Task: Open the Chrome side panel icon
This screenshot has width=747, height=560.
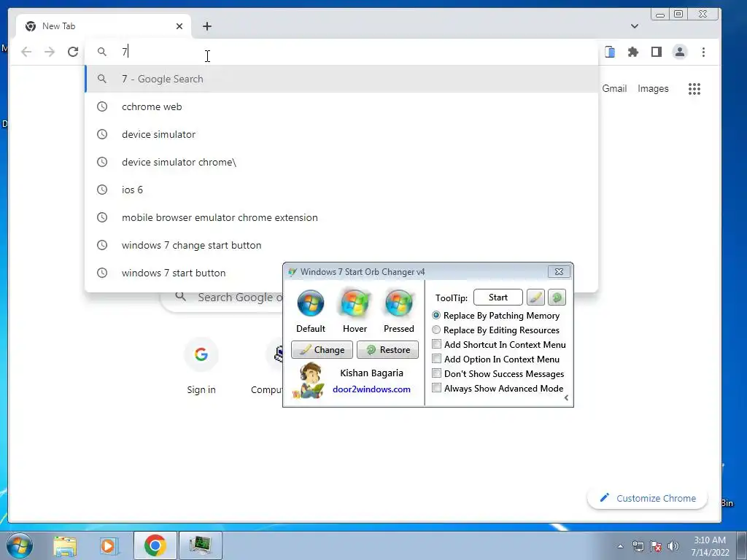Action: 657,52
